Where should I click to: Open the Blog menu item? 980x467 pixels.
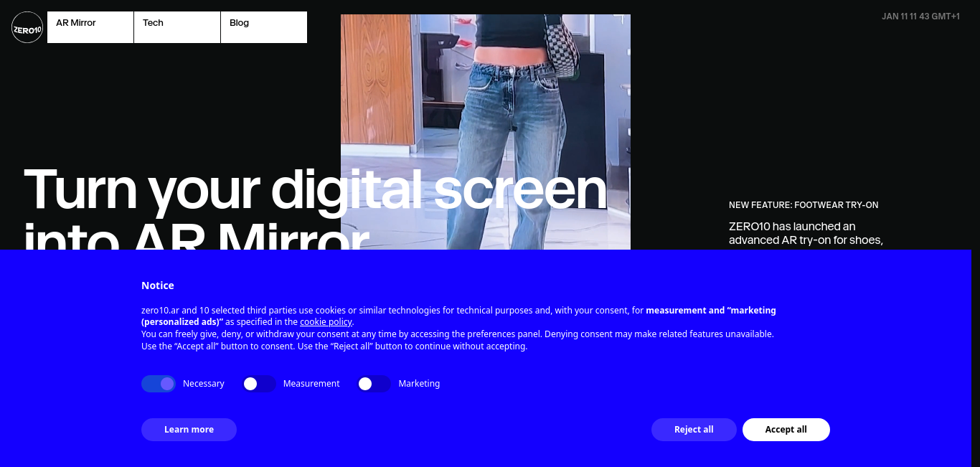coord(264,27)
